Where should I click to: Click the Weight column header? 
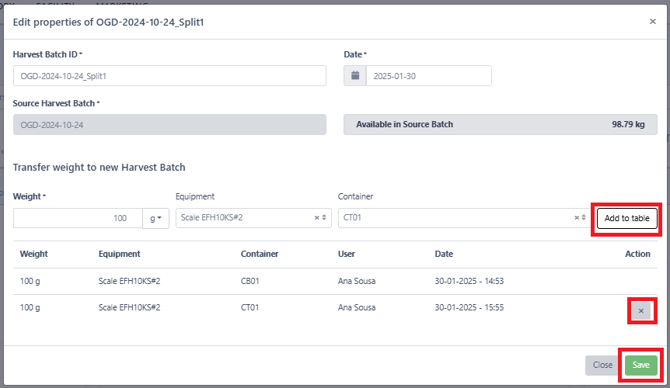pos(34,254)
